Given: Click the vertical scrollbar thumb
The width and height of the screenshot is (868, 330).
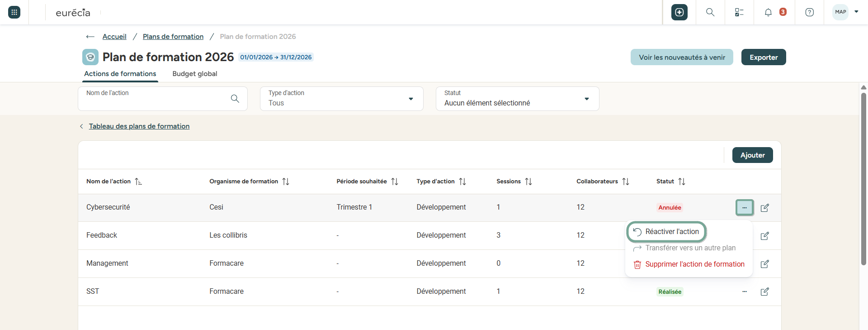Looking at the screenshot, I should point(863,179).
